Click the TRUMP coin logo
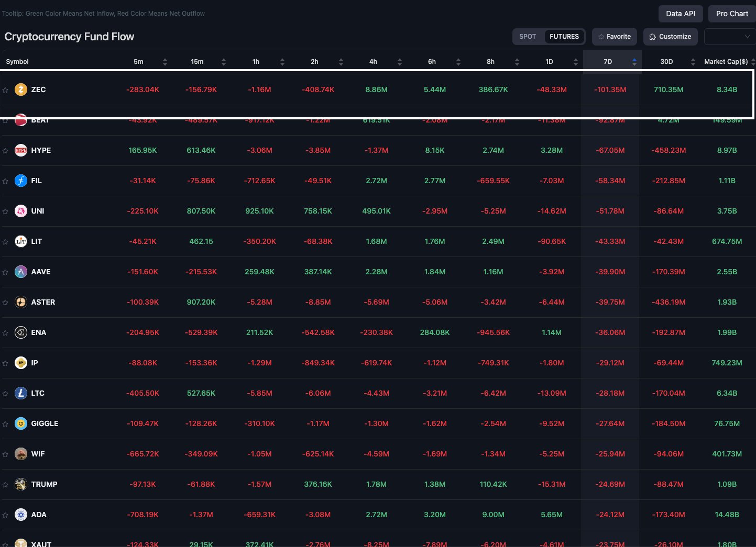 coord(20,484)
